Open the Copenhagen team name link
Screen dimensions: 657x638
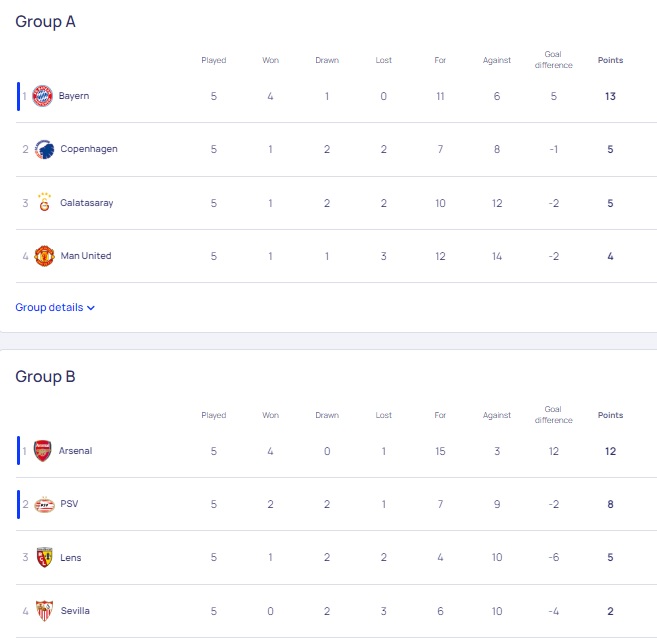point(89,149)
